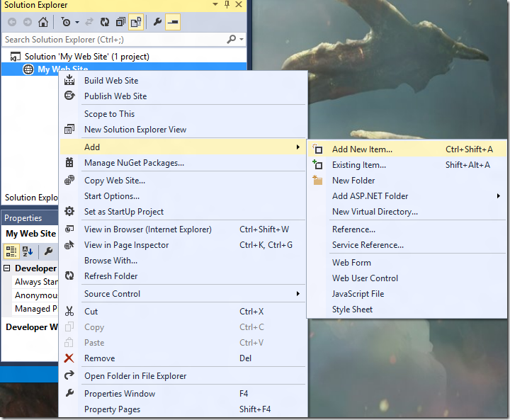Select the Always Start property row
The image size is (510, 420).
[36, 282]
